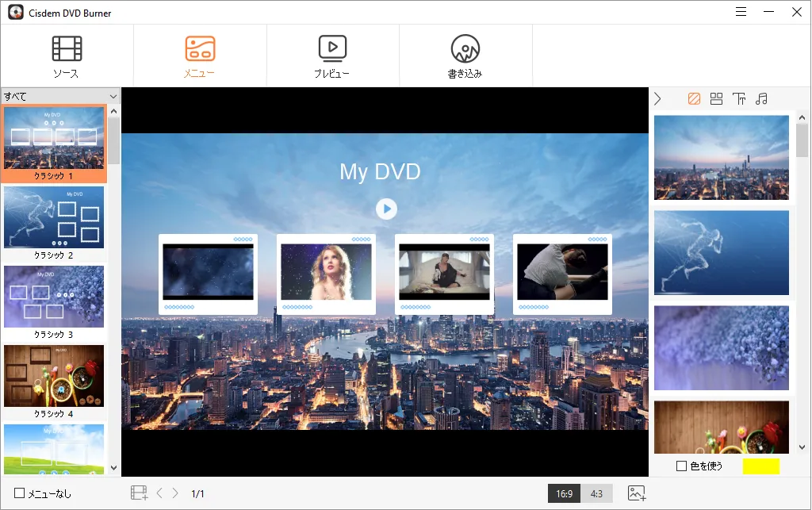Viewport: 812px width, 510px height.
Task: Go to the next menu page arrow
Action: 175,493
